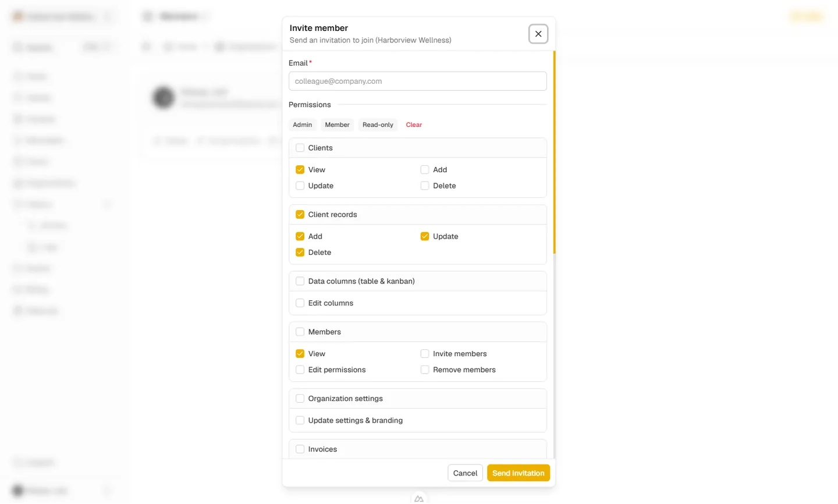Toggle Data columns (table & kanban) checkbox

click(300, 281)
